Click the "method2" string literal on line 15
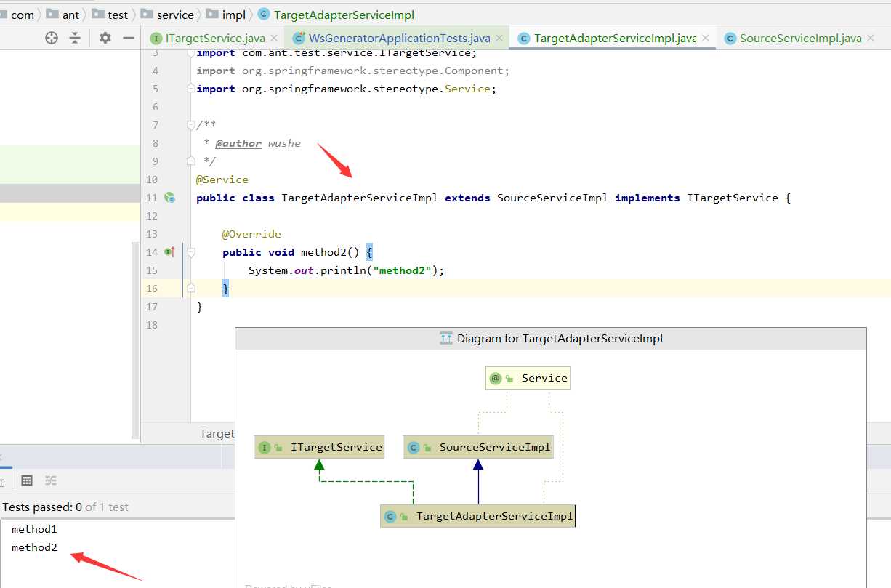The height and width of the screenshot is (588, 891). (405, 270)
